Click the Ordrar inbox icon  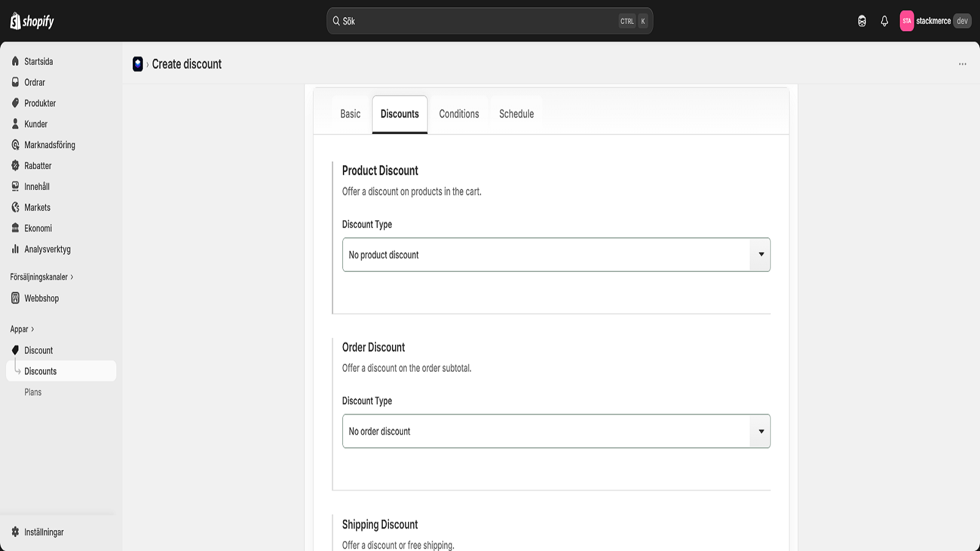pos(15,82)
